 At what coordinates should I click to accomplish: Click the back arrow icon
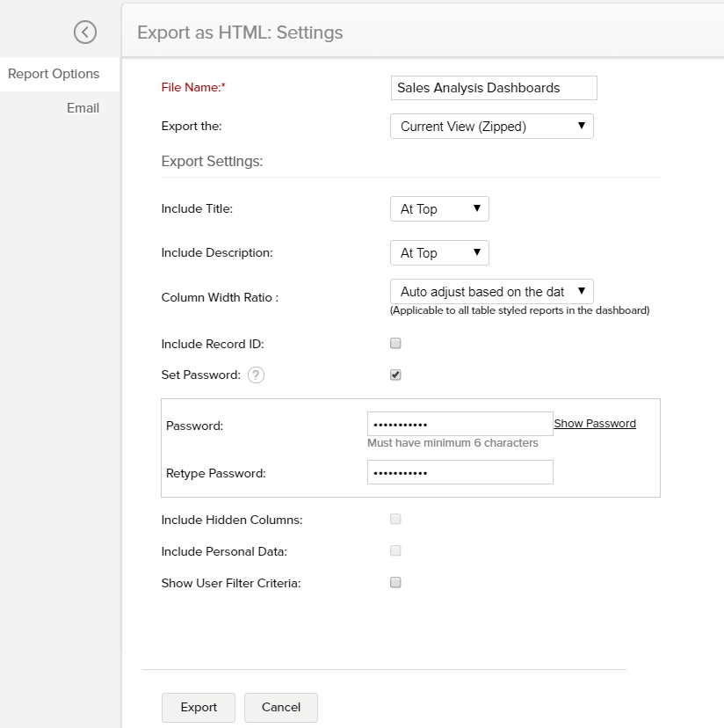(x=85, y=32)
